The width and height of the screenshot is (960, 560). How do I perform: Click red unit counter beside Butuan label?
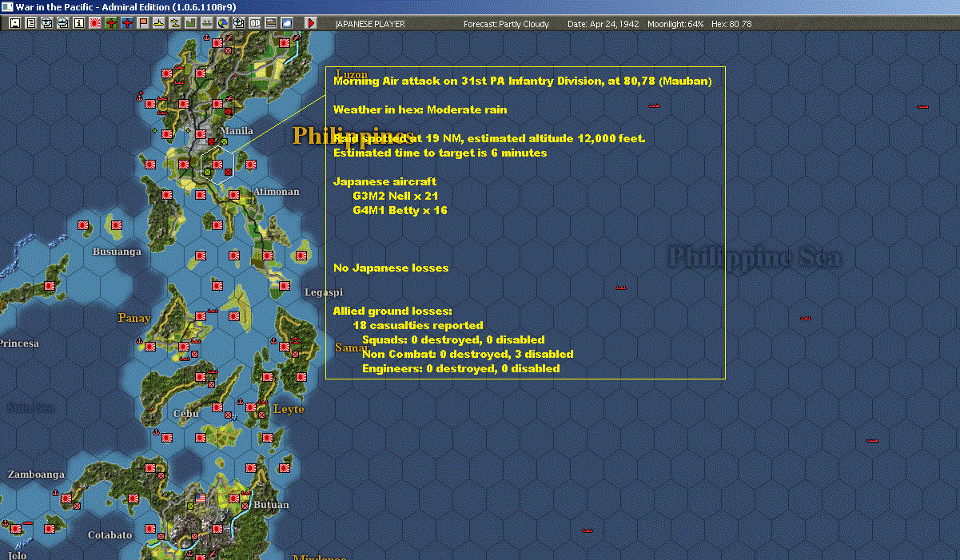click(x=245, y=506)
